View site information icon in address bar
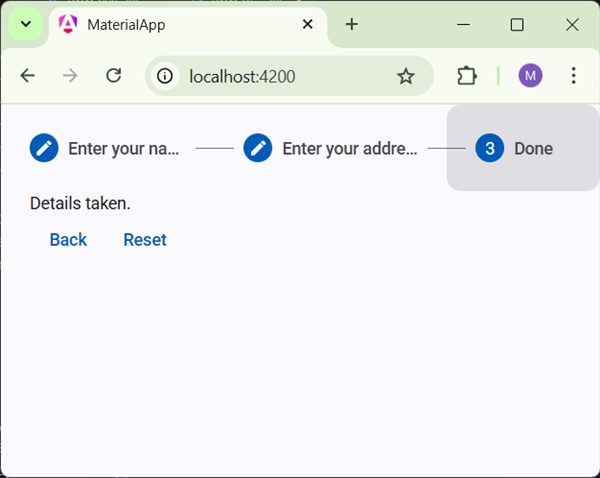This screenshot has height=478, width=600. [x=166, y=76]
